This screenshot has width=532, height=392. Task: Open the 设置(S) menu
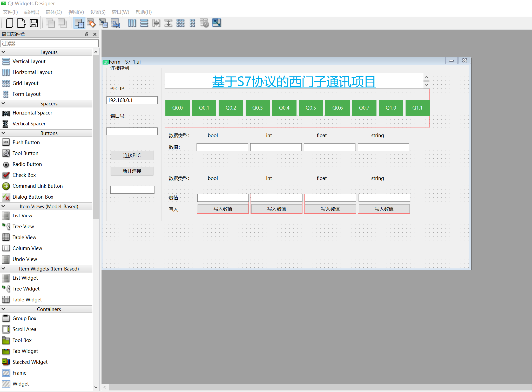pos(98,12)
